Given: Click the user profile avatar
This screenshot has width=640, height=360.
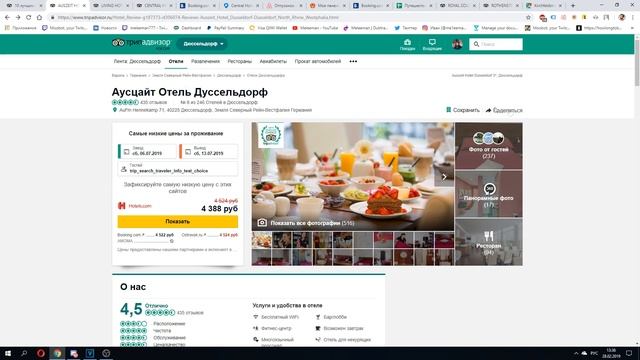Looking at the screenshot, I should point(457,44).
